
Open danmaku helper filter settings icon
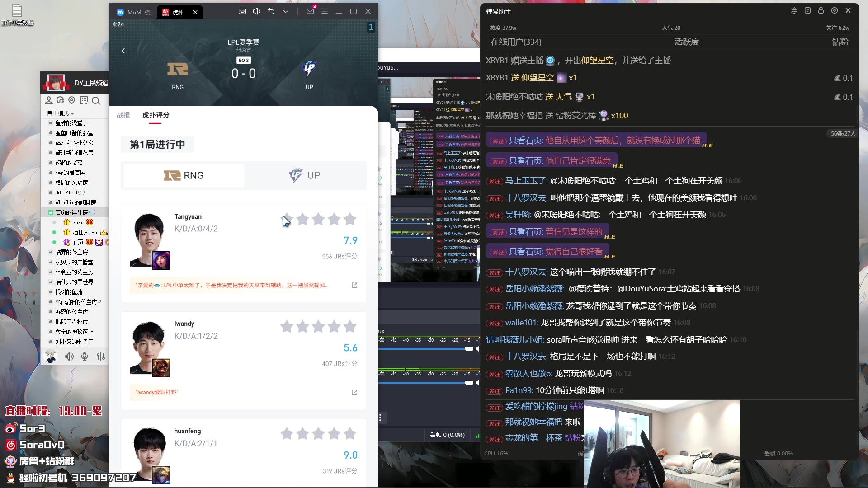click(794, 10)
